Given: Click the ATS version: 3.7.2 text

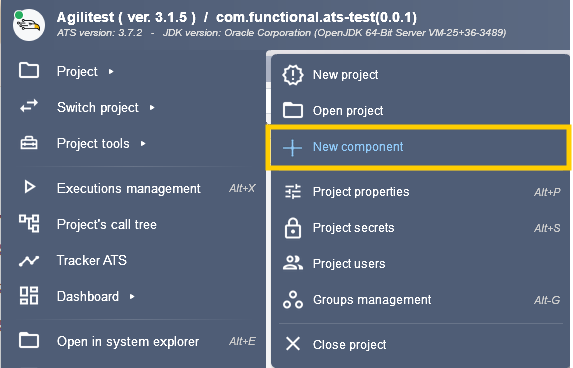Looking at the screenshot, I should [99, 33].
